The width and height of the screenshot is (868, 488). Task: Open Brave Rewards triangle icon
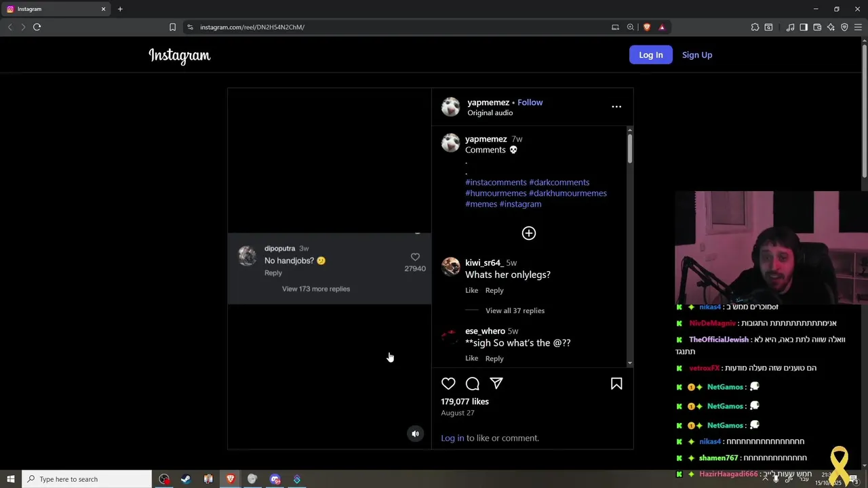pyautogui.click(x=662, y=27)
